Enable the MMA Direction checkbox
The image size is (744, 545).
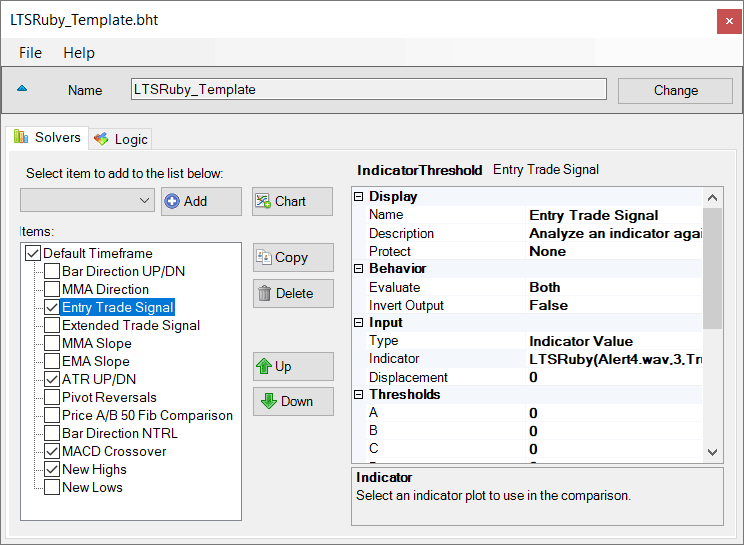(x=52, y=289)
